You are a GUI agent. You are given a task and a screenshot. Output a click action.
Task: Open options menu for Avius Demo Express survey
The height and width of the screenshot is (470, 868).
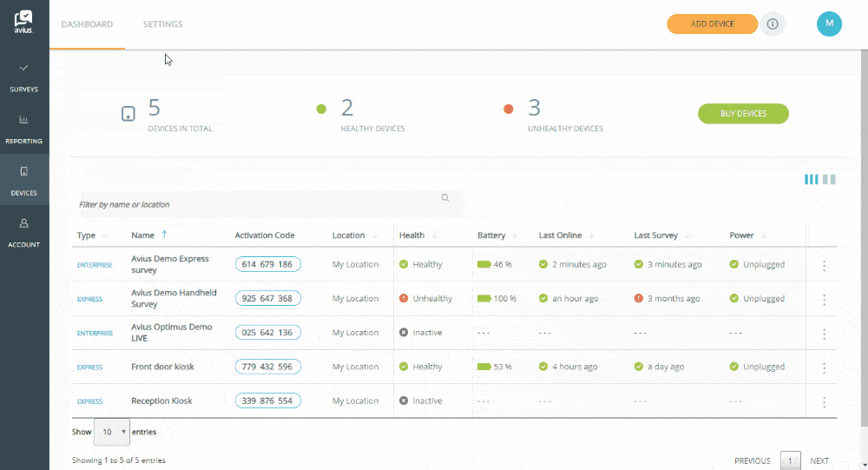(824, 265)
